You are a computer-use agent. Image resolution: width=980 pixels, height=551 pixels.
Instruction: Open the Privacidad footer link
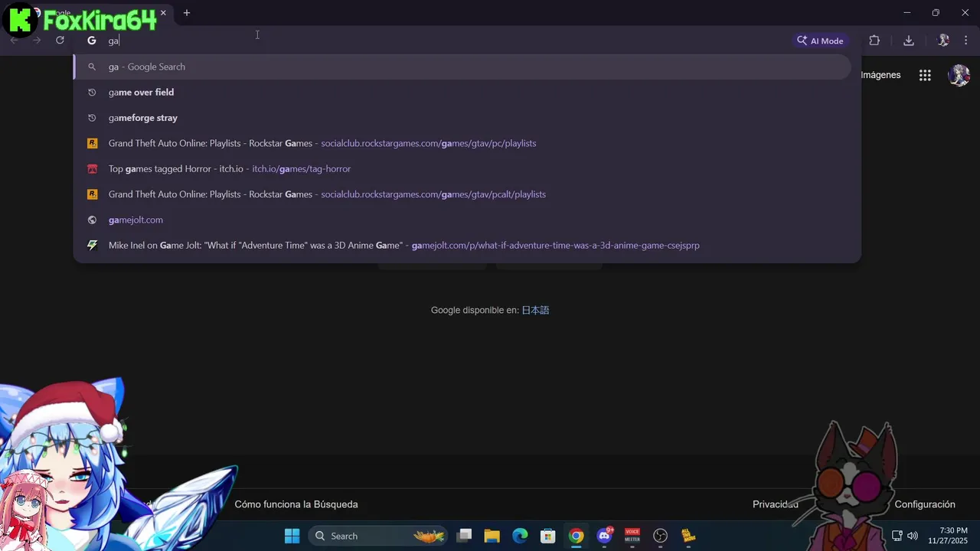pyautogui.click(x=776, y=504)
